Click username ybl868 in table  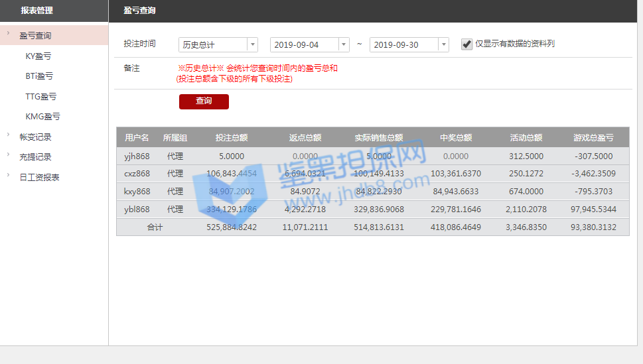[x=137, y=210]
